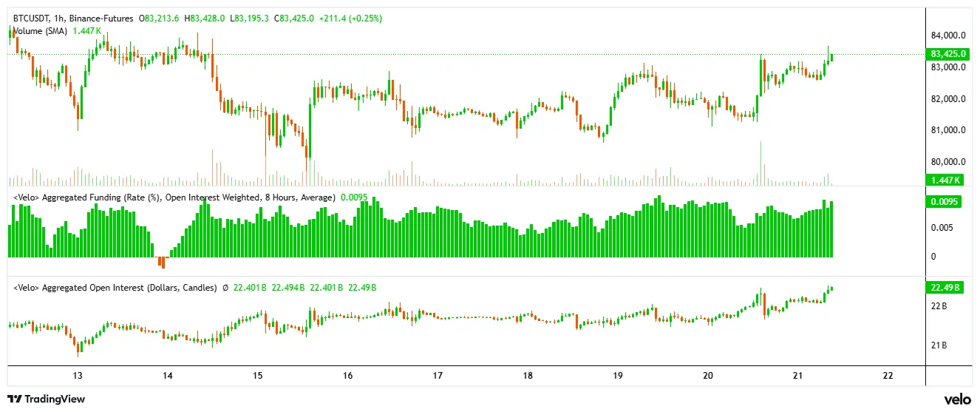Click date 14 on the time axis

click(x=168, y=376)
